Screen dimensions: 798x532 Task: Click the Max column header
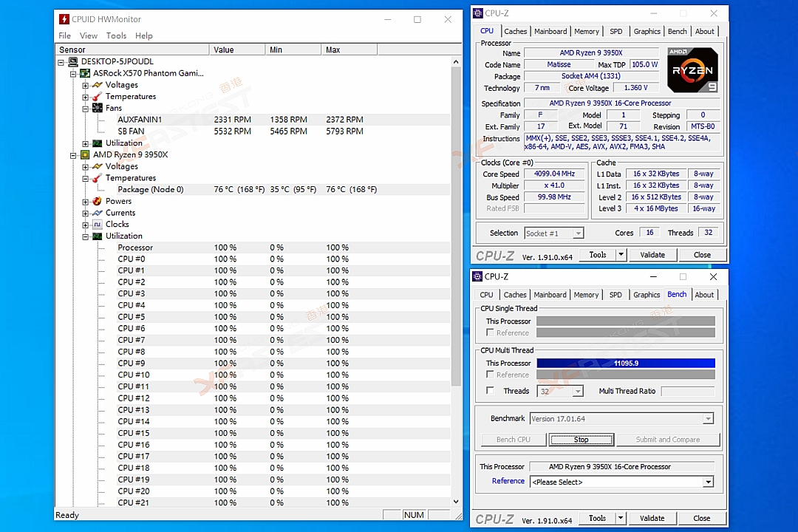(349, 50)
